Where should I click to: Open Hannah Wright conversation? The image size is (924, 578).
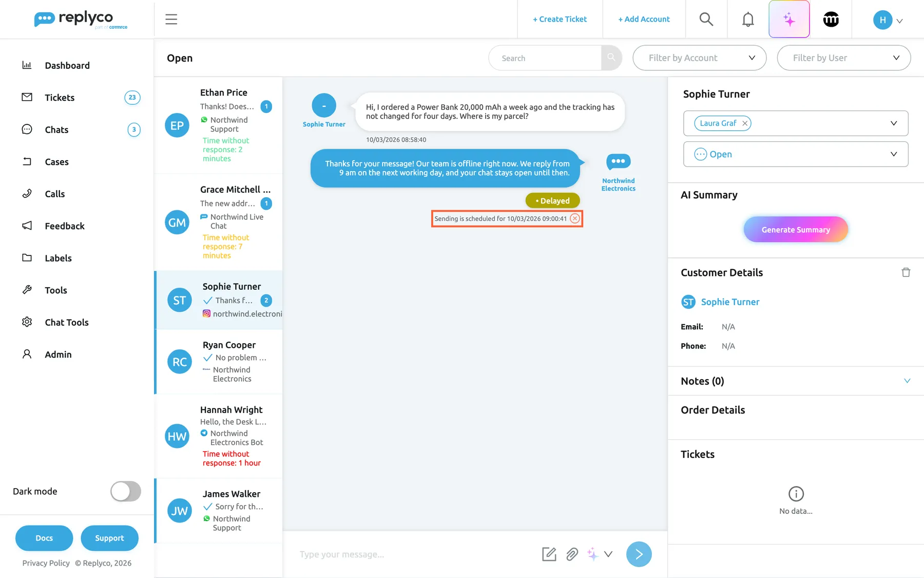(218, 436)
